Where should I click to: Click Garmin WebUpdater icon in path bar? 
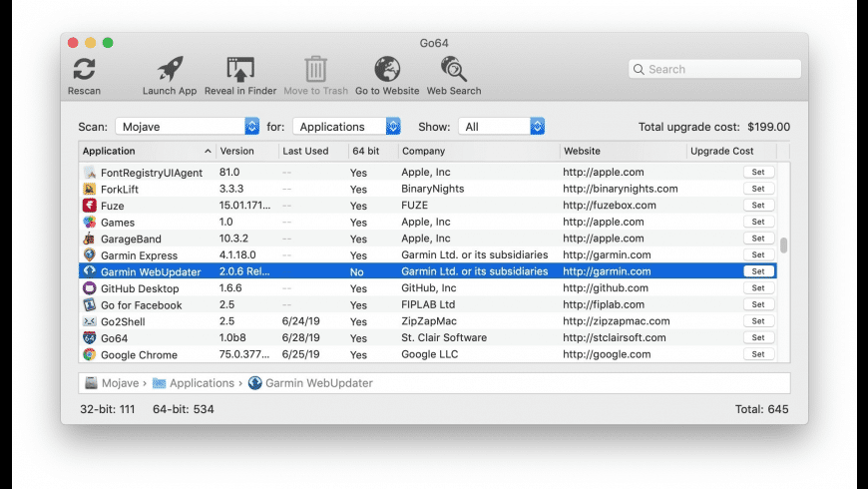[x=254, y=382]
